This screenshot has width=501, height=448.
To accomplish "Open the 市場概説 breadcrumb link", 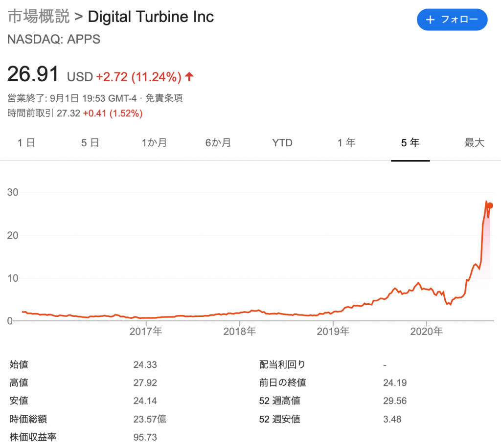I will (38, 17).
